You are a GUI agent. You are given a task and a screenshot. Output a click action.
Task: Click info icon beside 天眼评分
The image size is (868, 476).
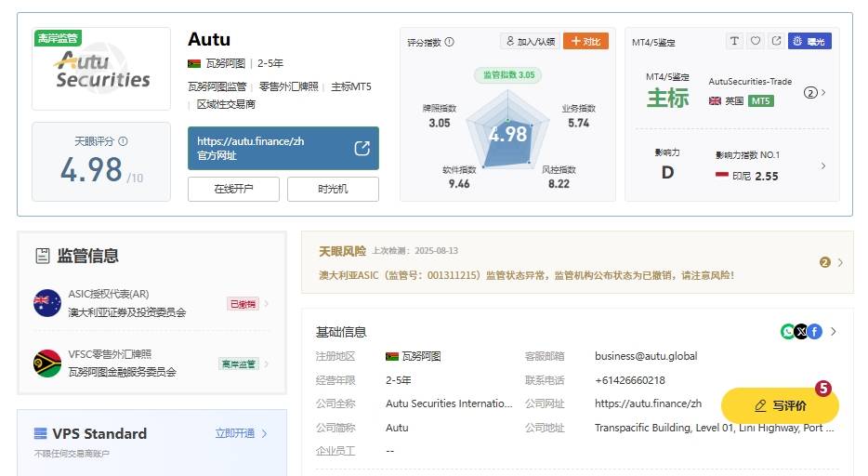[x=123, y=141]
